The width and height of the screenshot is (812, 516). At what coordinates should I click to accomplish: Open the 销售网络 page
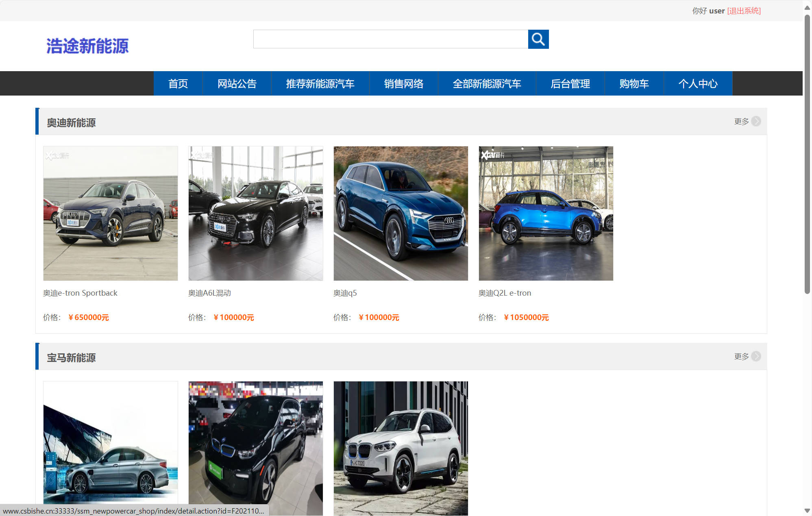403,83
